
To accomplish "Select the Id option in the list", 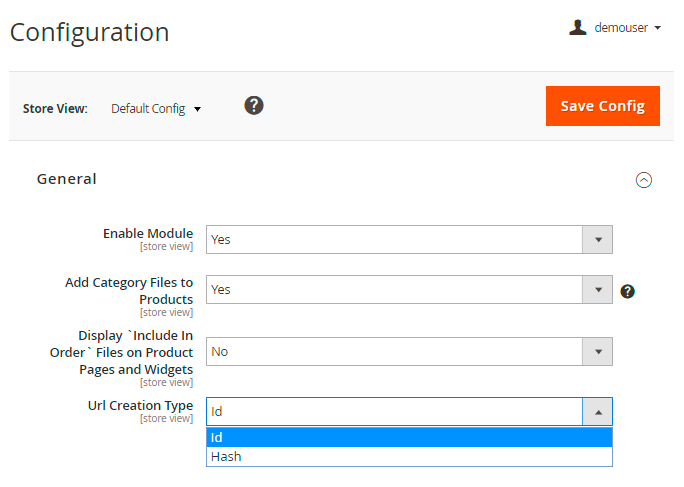I will coord(408,437).
